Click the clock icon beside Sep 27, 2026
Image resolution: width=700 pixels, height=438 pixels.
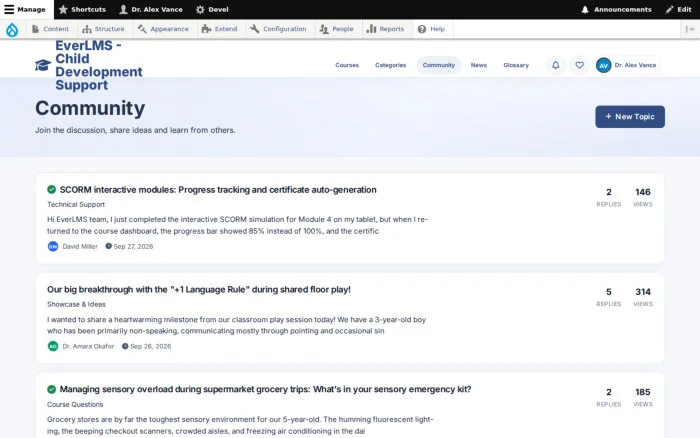[x=108, y=246]
